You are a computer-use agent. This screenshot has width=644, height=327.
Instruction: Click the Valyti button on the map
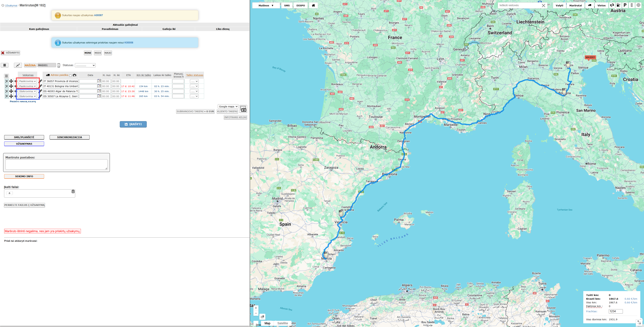pyautogui.click(x=559, y=6)
